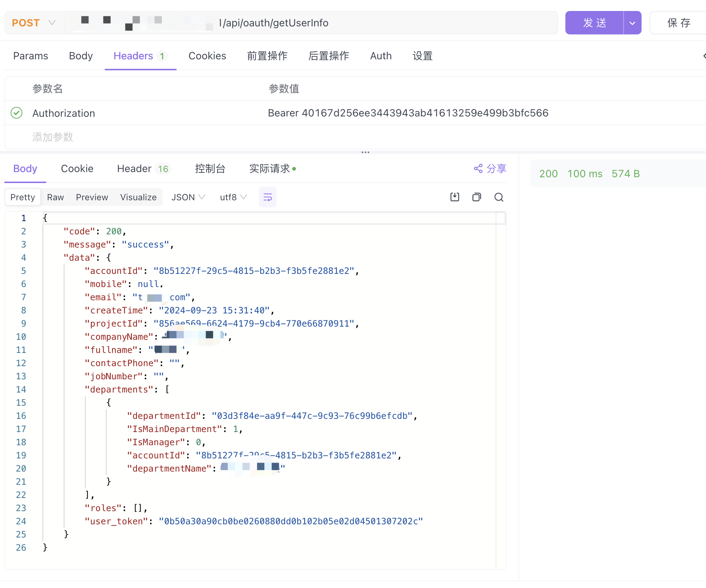Image resolution: width=706 pixels, height=588 pixels.
Task: Click the "roles": [] line
Action: [x=116, y=508]
